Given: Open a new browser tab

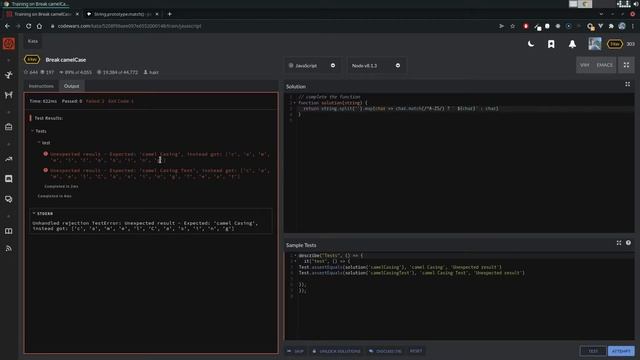Looking at the screenshot, I should (x=169, y=14).
